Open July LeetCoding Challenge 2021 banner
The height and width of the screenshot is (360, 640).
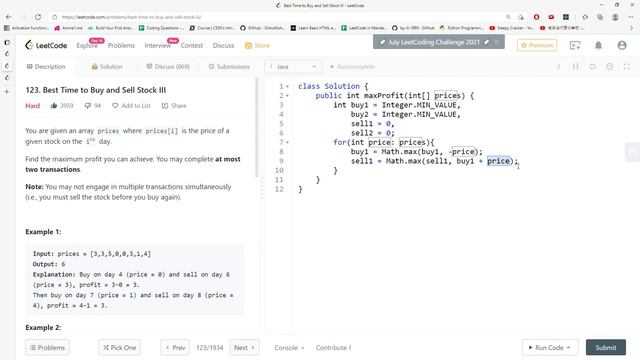pyautogui.click(x=433, y=42)
